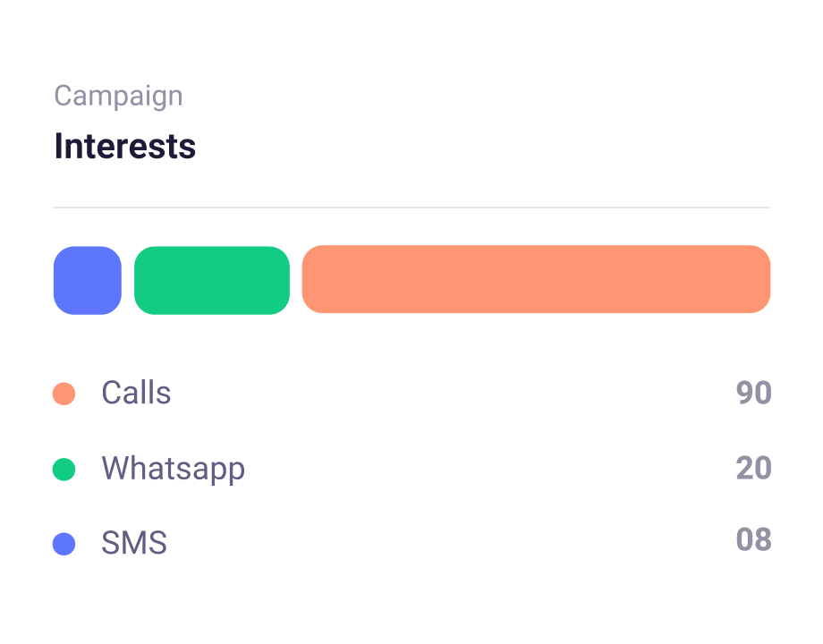Click the SMS label
Image resolution: width=823 pixels, height=644 pixels.
point(134,543)
